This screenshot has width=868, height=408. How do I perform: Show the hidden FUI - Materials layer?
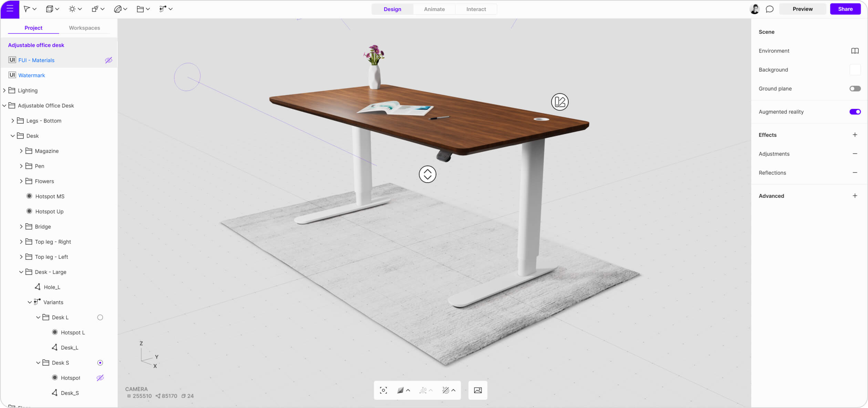[108, 60]
